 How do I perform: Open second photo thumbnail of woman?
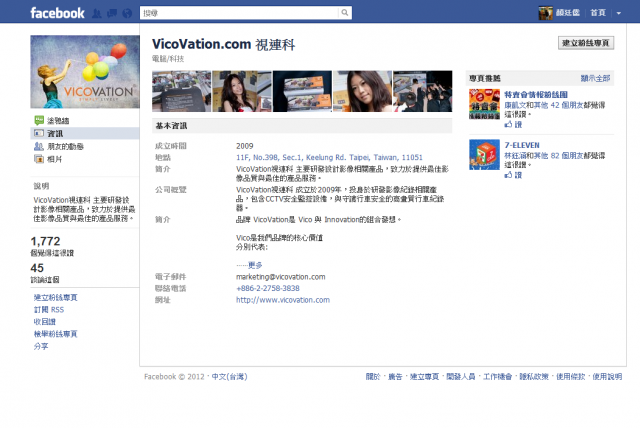click(242, 91)
